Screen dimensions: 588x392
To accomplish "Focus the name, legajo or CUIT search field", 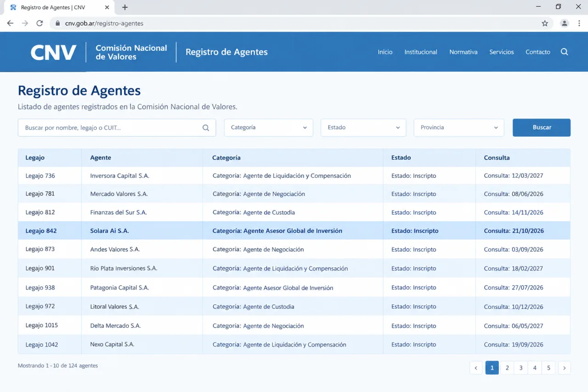I will (117, 128).
